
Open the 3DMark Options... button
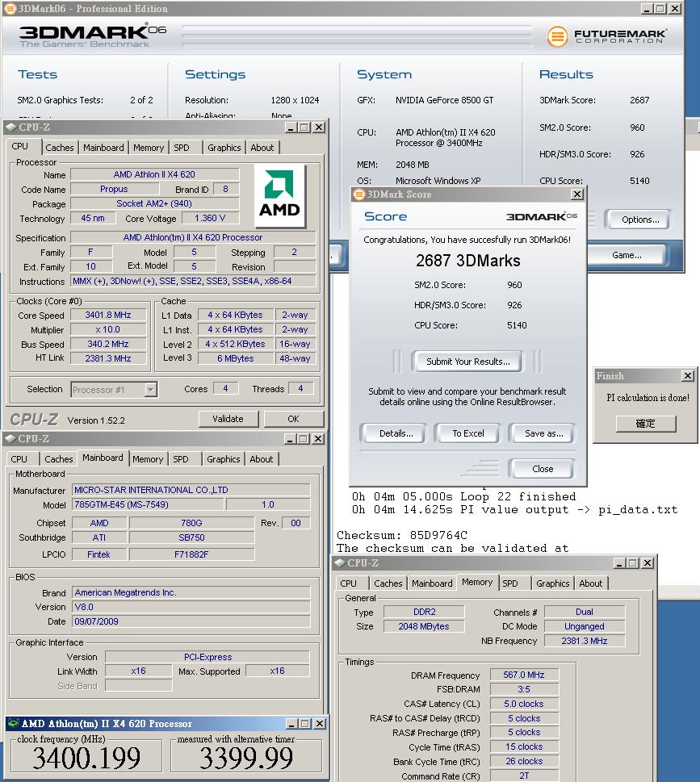point(640,220)
